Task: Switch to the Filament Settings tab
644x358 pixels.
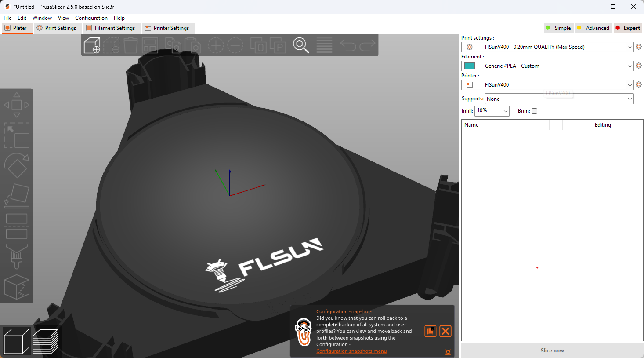Action: click(x=112, y=28)
